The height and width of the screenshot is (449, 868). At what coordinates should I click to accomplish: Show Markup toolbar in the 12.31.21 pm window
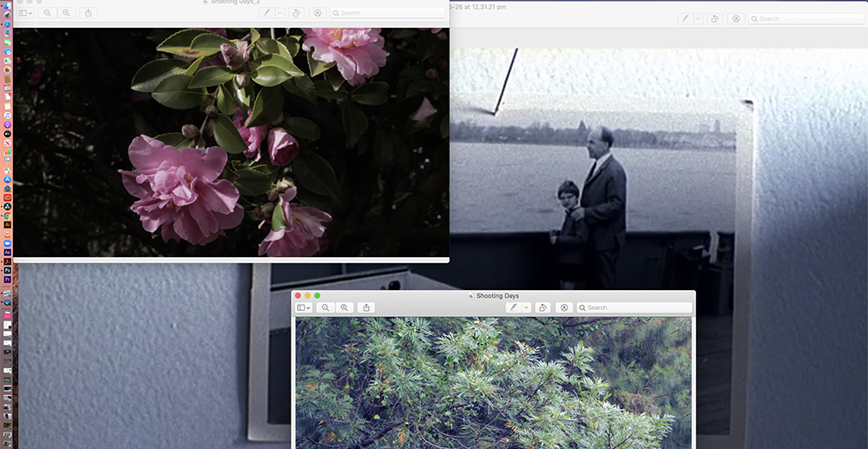736,18
